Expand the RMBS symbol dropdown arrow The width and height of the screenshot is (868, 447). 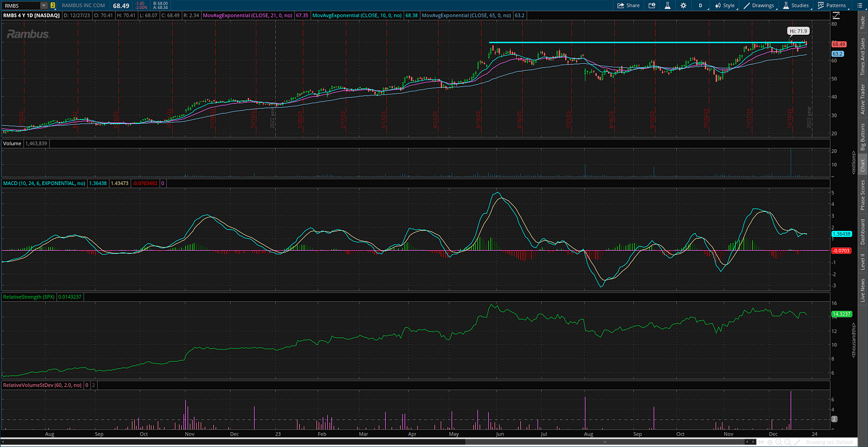43,5
